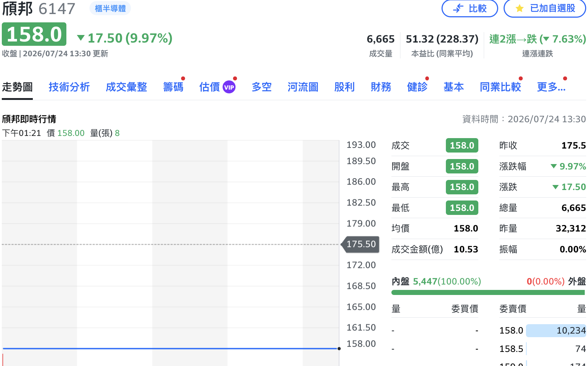Click the 資料時間 2026/07/24 13:30 text
Screen dimensions: 588x366
[x=524, y=119]
